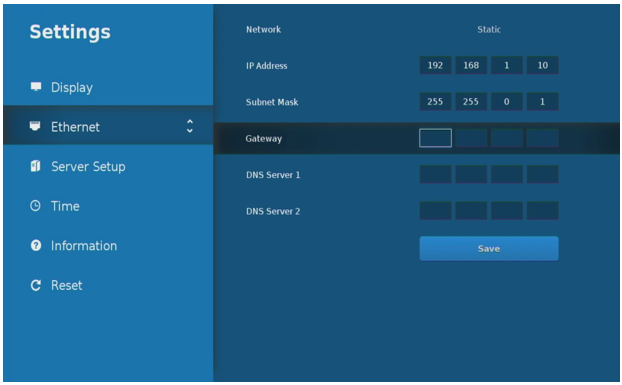This screenshot has height=385, width=622.
Task: Click the Server Setup icon
Action: coord(35,166)
